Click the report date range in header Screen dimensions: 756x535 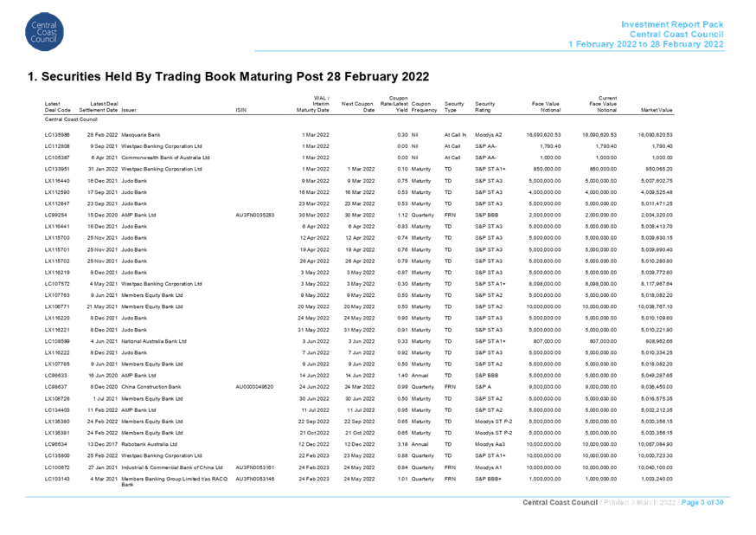pos(646,44)
